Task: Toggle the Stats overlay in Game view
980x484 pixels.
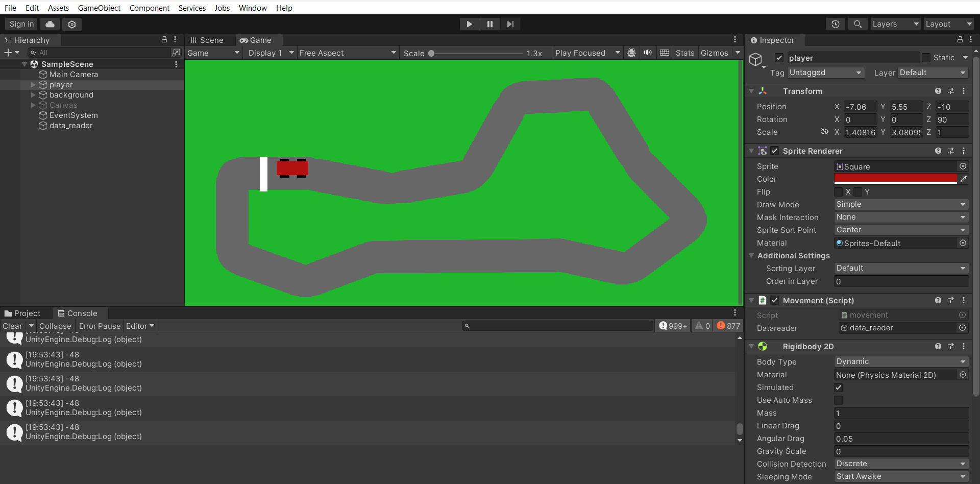Action: 684,53
